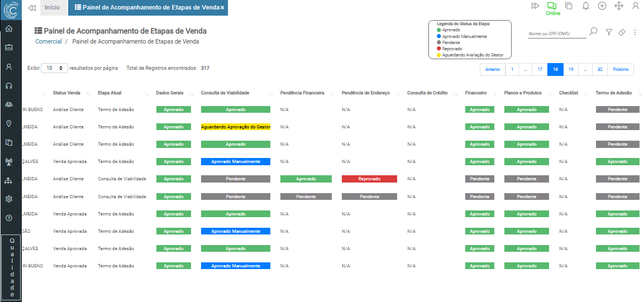Open the notifications bell
Viewport: 644px width, 302px height.
pyautogui.click(x=585, y=6)
